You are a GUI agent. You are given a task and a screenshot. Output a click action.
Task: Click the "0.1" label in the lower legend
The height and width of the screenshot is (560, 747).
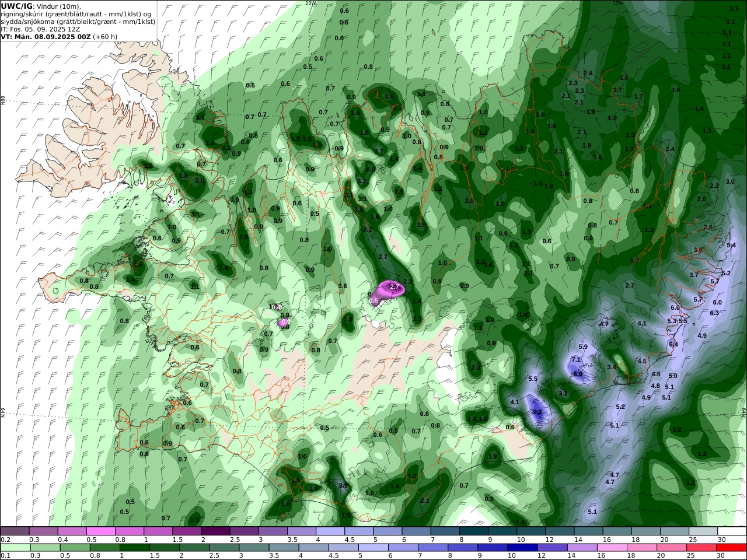point(5,555)
